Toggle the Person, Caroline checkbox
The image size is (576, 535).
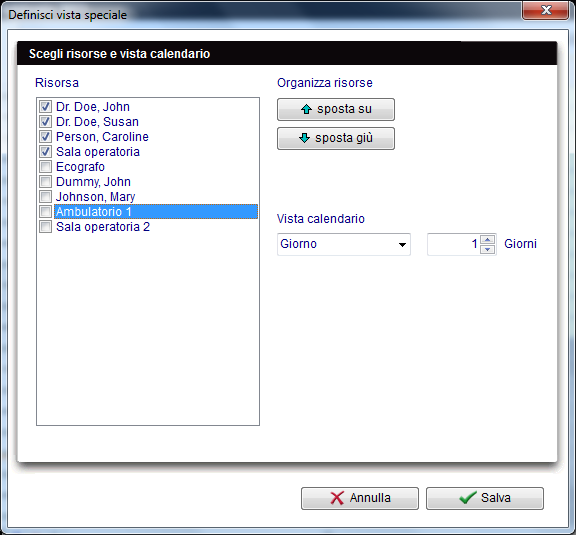pos(46,137)
